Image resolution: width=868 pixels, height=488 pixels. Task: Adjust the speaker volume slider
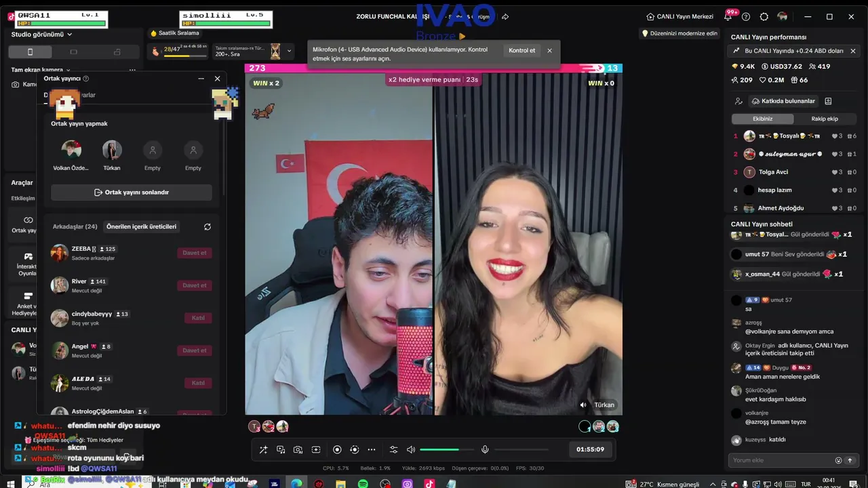pos(447,449)
